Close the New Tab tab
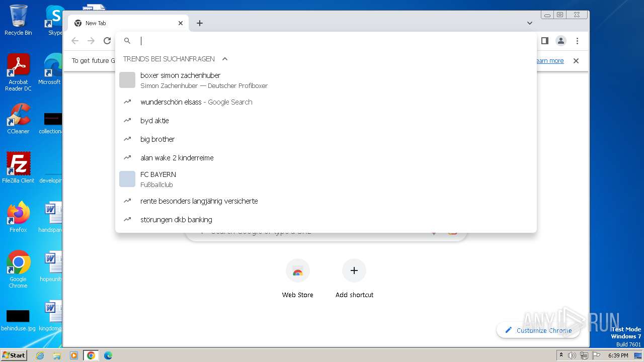The image size is (644, 362). [181, 23]
